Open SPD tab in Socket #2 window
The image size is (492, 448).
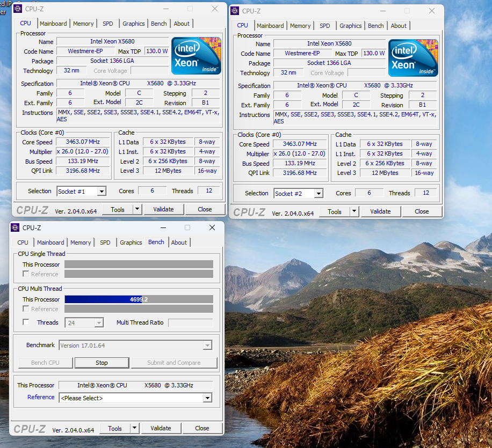coord(325,26)
